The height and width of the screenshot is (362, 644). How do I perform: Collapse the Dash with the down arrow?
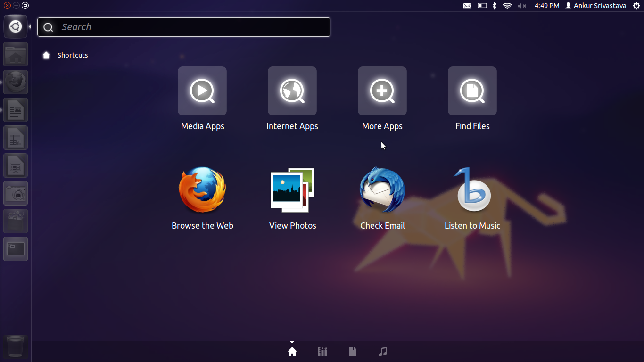[x=292, y=342]
